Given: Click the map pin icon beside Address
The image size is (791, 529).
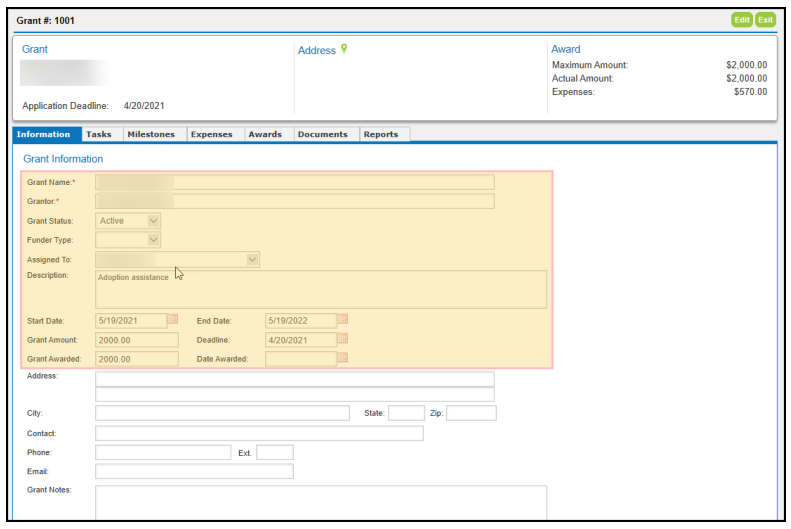Looking at the screenshot, I should pos(344,48).
